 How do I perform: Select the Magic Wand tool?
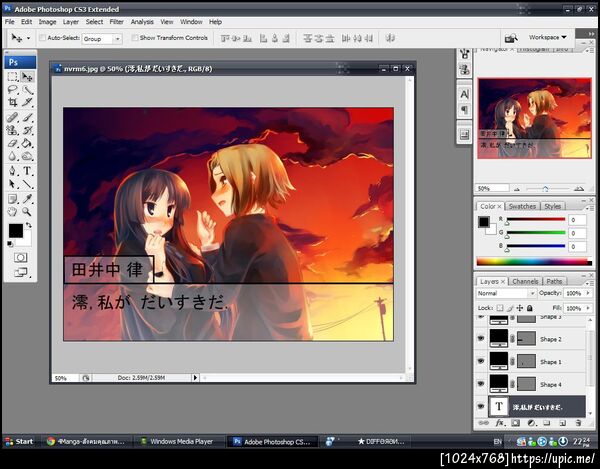click(27, 90)
